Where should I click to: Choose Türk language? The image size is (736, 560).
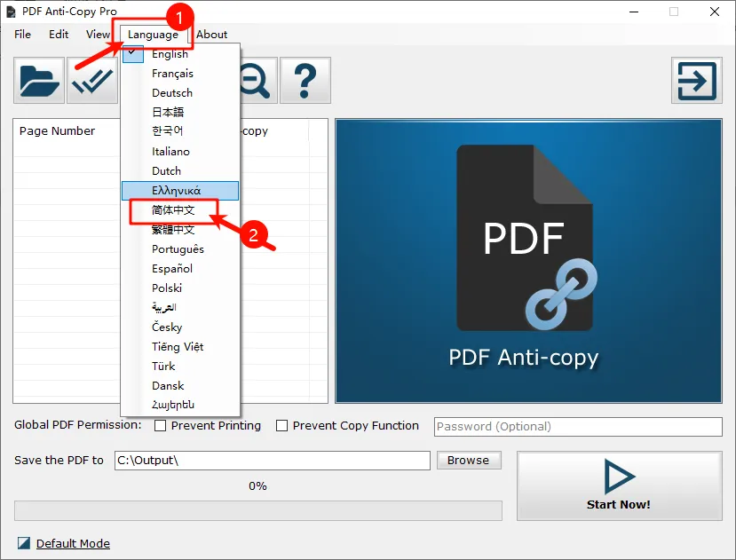point(180,367)
